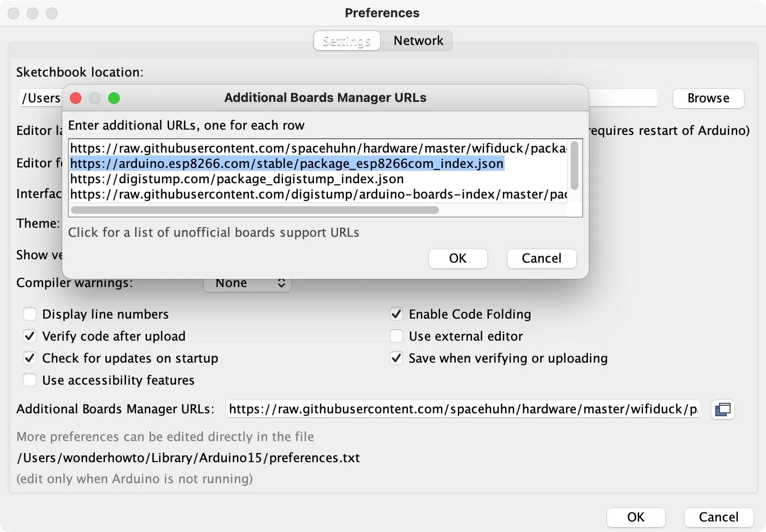This screenshot has width=766, height=532.
Task: Click the vertical scrollbar in the URLs list
Action: 574,166
